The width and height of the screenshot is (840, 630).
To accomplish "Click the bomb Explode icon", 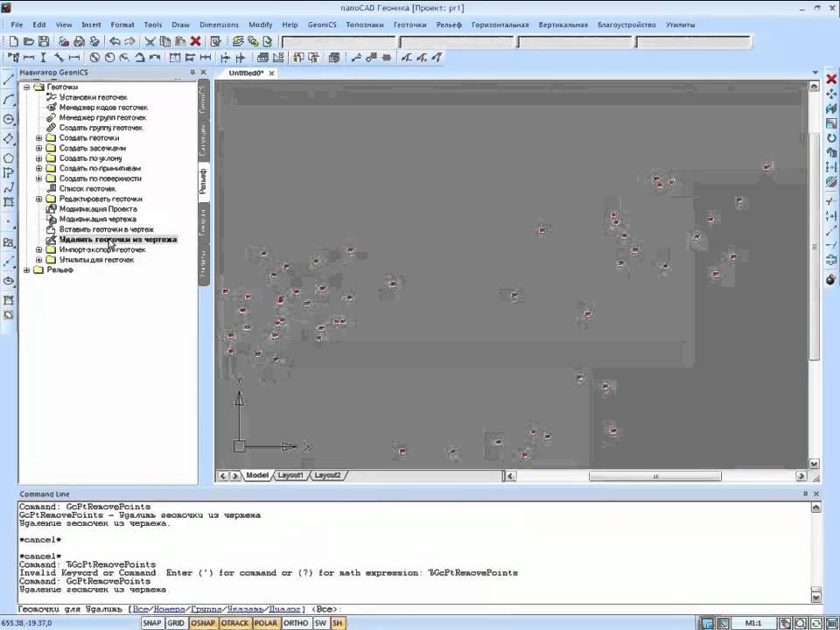I will pyautogui.click(x=831, y=280).
